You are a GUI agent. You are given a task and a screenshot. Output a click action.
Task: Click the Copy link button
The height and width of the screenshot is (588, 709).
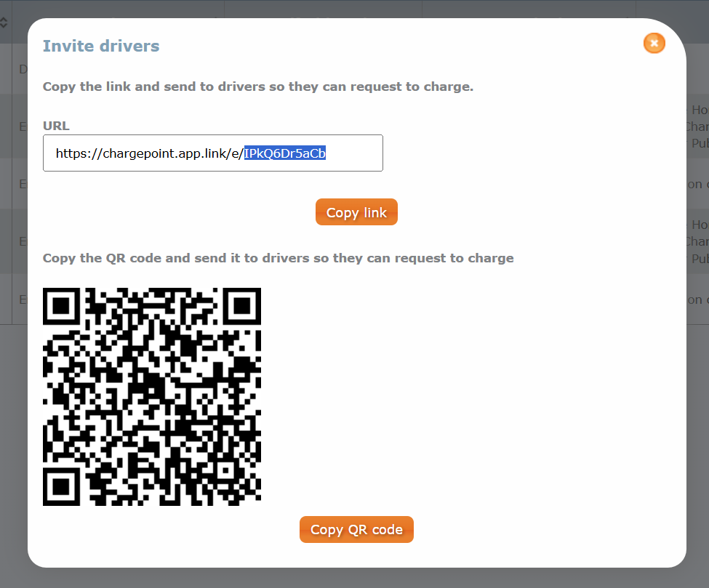click(x=356, y=212)
